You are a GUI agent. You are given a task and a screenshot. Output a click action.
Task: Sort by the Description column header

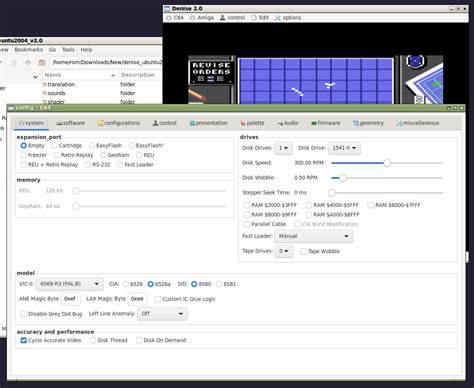140,75
